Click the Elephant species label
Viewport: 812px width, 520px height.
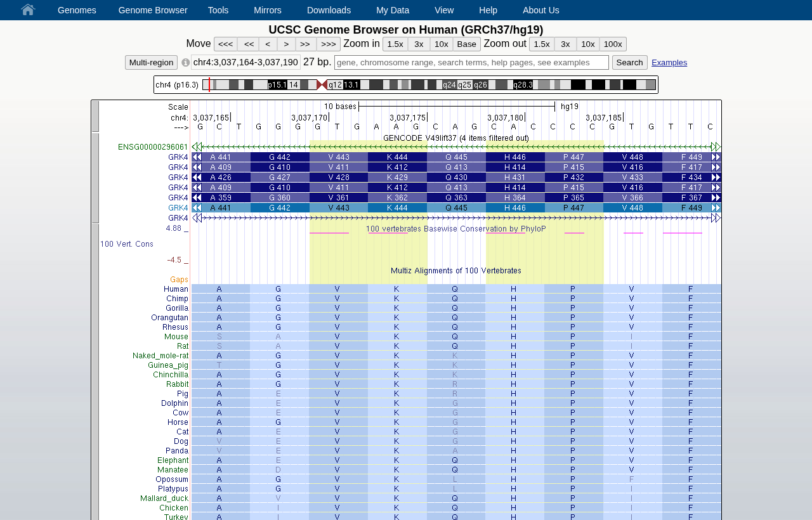(x=173, y=460)
